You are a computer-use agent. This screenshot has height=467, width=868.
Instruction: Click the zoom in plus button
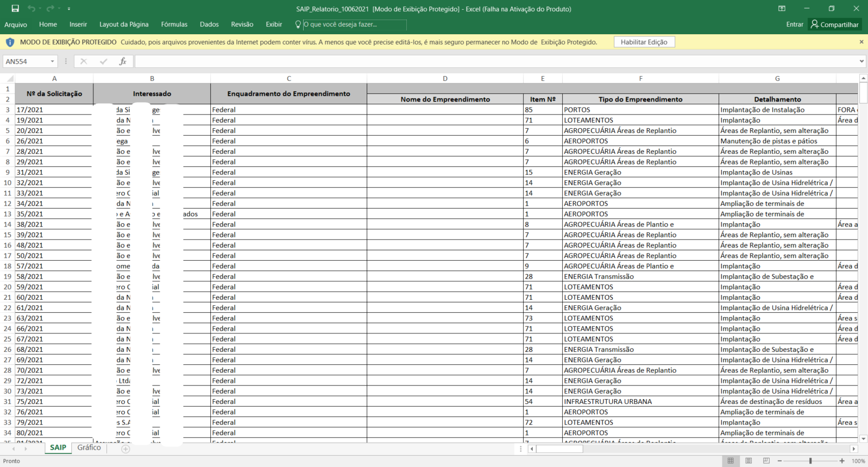pos(842,461)
